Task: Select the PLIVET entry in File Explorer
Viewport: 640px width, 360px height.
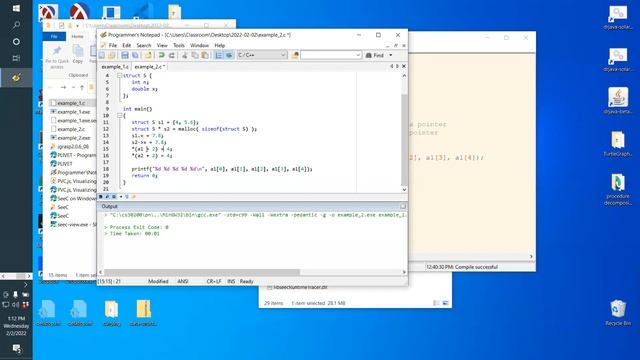Action: pyautogui.click(x=64, y=164)
